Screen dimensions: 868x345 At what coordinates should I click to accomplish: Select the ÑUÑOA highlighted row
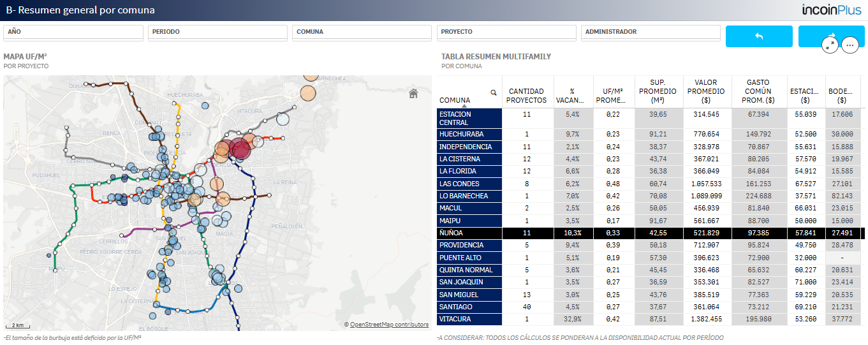tap(649, 233)
